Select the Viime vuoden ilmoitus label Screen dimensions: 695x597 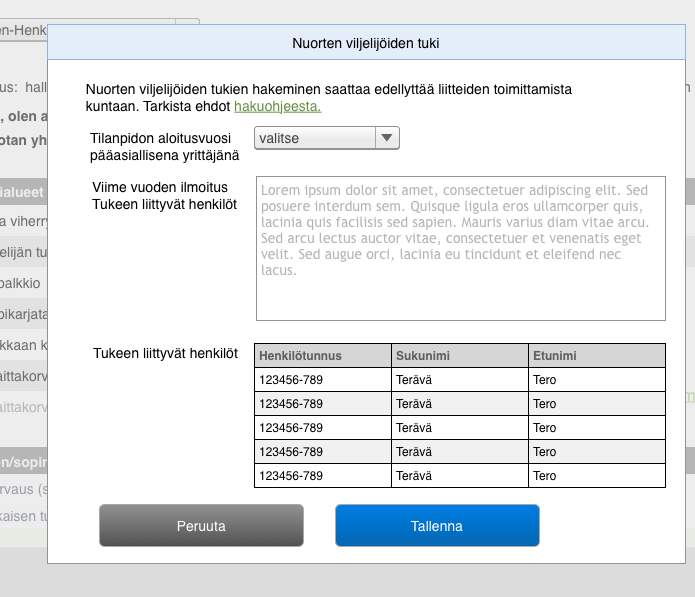[x=160, y=187]
